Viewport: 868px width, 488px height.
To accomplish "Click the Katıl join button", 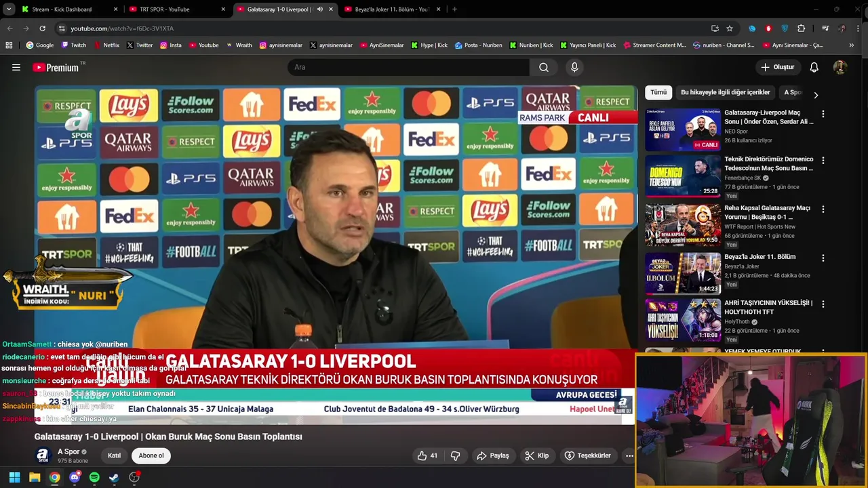I will (x=114, y=455).
